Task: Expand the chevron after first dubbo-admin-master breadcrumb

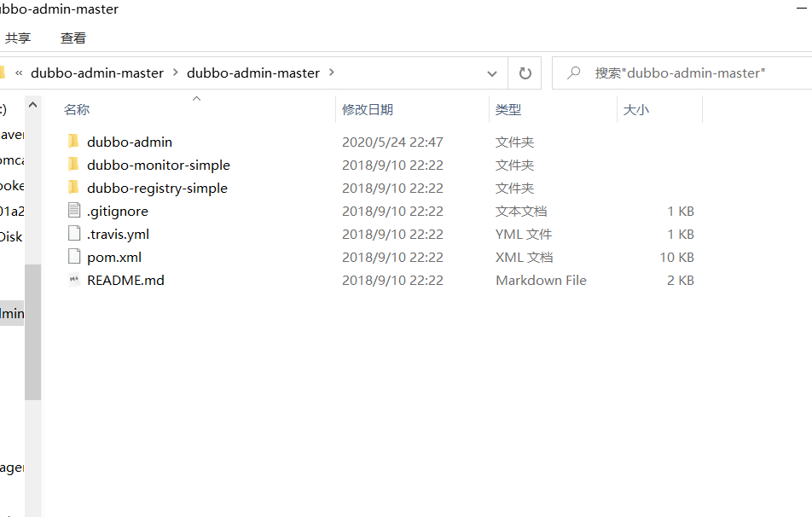Action: 176,73
